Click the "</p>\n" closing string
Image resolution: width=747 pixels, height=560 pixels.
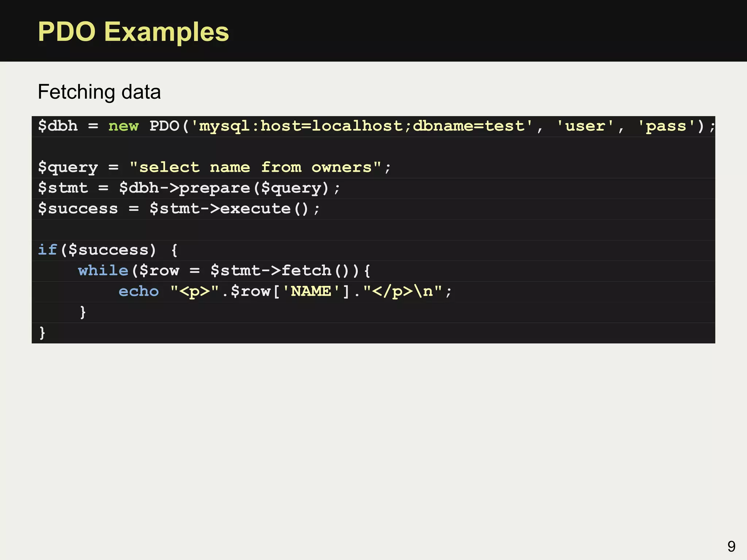(x=403, y=291)
